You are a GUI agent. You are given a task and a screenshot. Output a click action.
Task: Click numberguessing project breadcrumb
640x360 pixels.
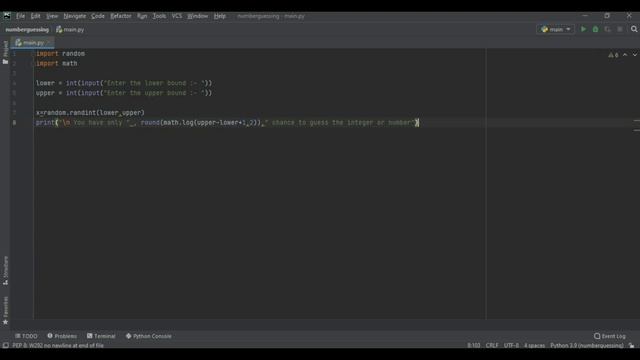click(27, 29)
